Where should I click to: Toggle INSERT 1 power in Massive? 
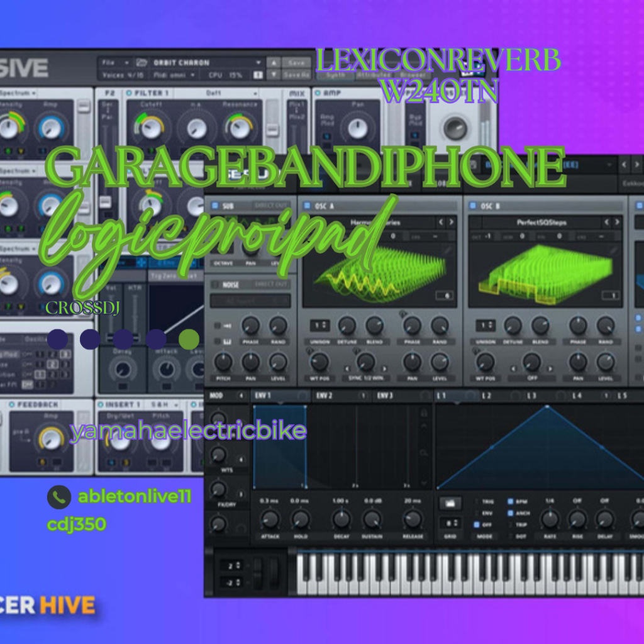(x=100, y=404)
